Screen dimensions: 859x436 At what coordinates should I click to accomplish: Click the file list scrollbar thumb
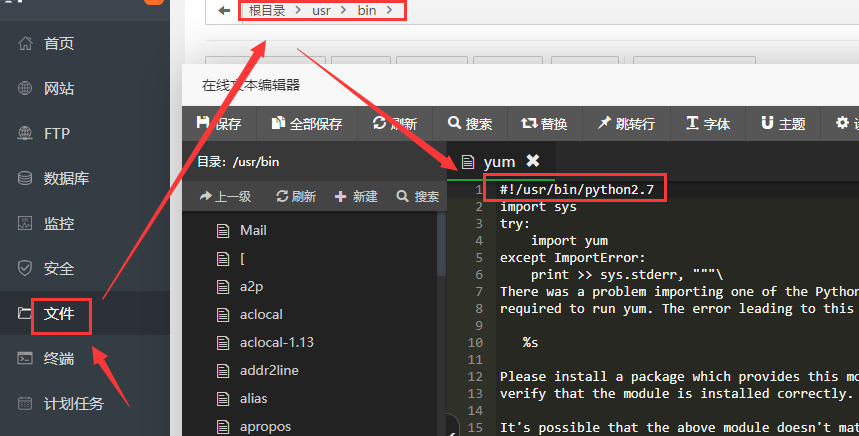click(x=442, y=244)
